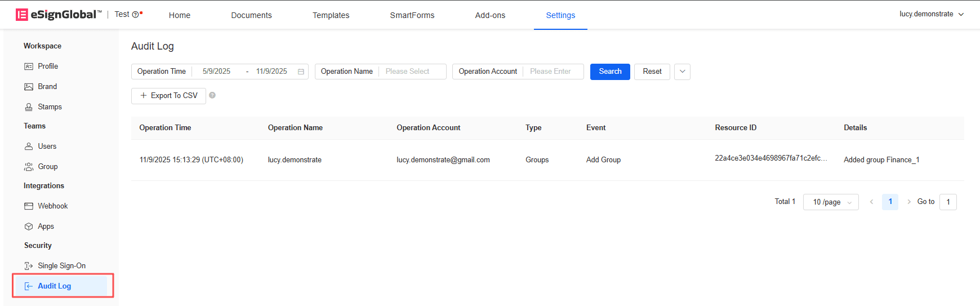Select the Group sidebar item

tap(47, 167)
